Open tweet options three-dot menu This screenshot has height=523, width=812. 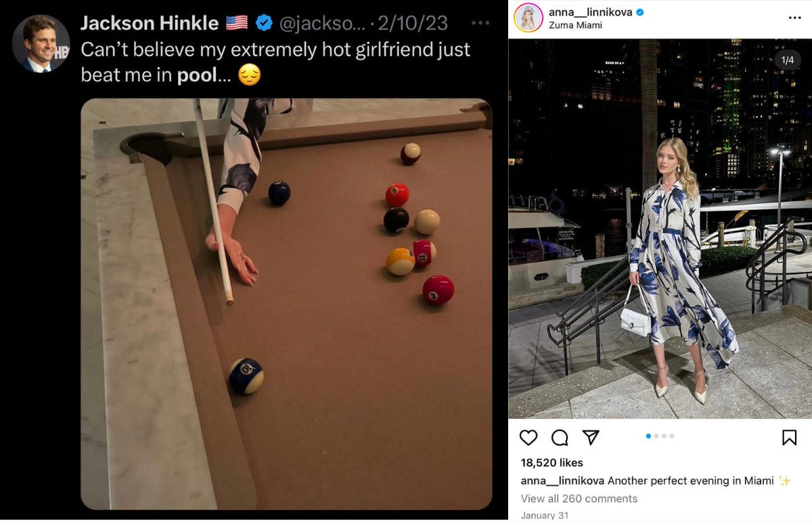tap(480, 22)
